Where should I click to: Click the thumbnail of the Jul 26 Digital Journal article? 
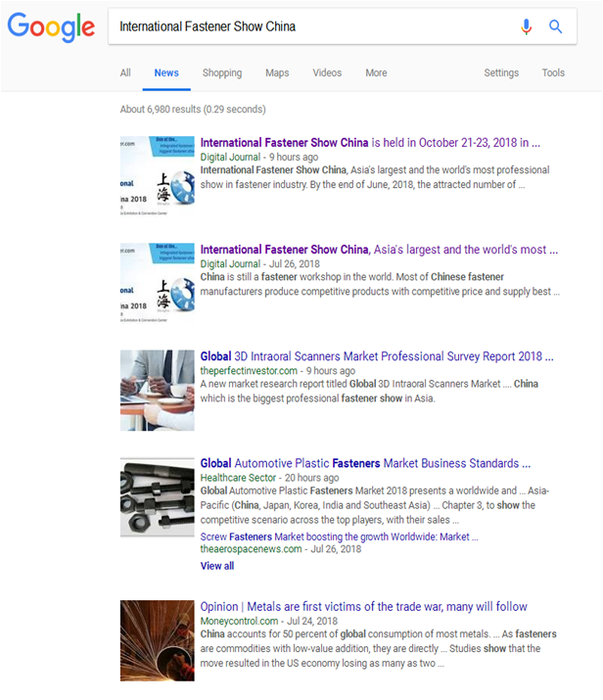click(157, 283)
